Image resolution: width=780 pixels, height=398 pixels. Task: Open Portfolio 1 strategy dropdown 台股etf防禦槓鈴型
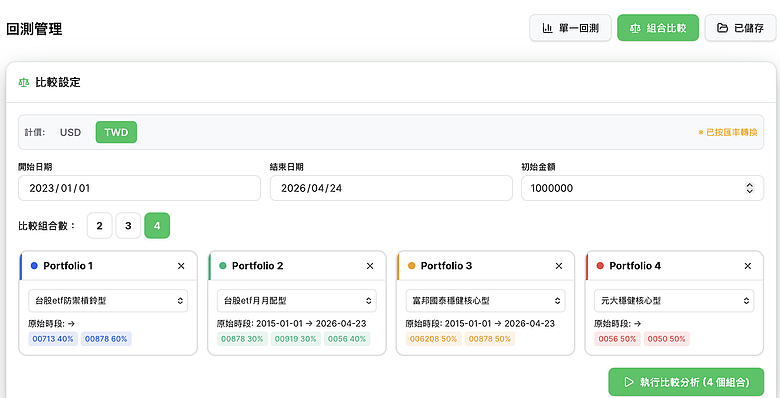(108, 301)
